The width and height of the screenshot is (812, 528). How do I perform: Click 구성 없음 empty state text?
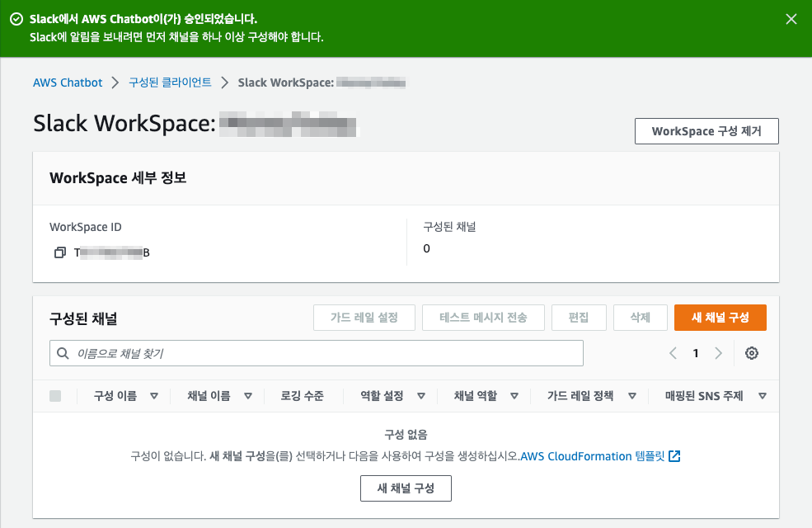click(406, 434)
